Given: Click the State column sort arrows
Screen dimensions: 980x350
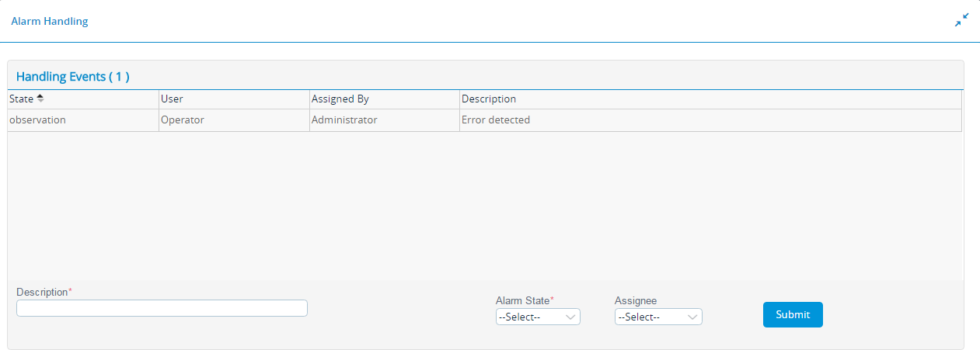Looking at the screenshot, I should (x=40, y=99).
